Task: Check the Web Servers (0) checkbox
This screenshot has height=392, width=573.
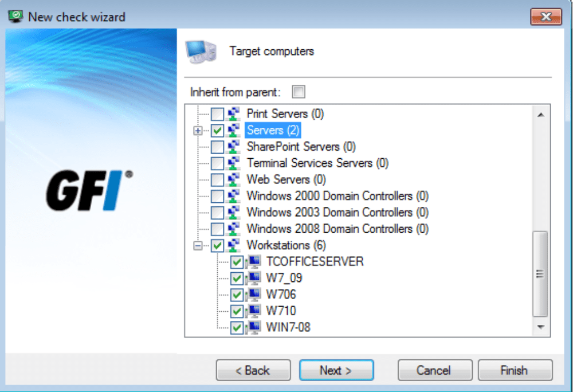Action: tap(217, 180)
